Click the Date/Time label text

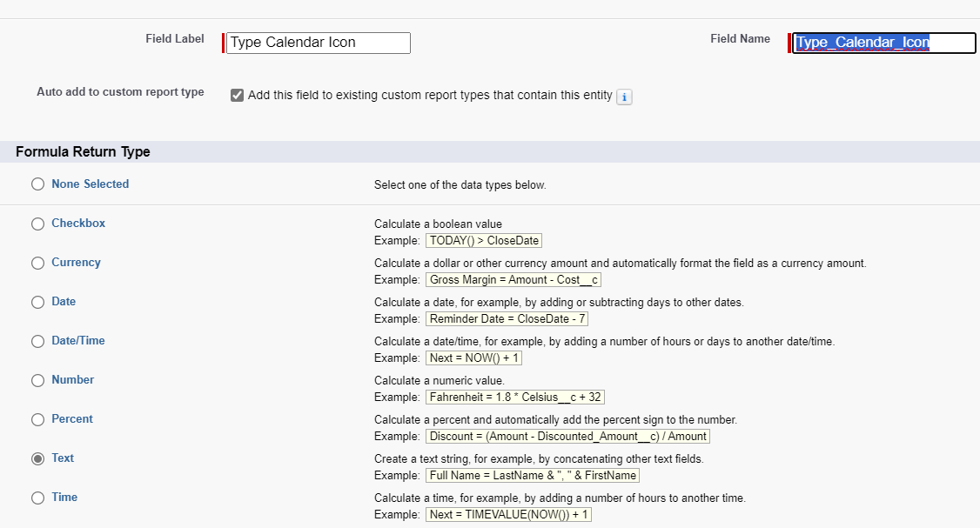pyautogui.click(x=78, y=340)
